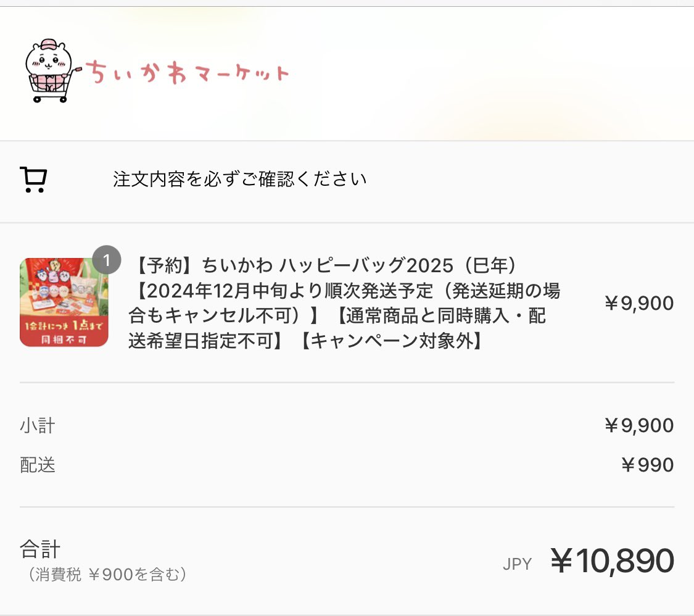
Task: Select the 配送 shipping label
Action: pyautogui.click(x=38, y=465)
